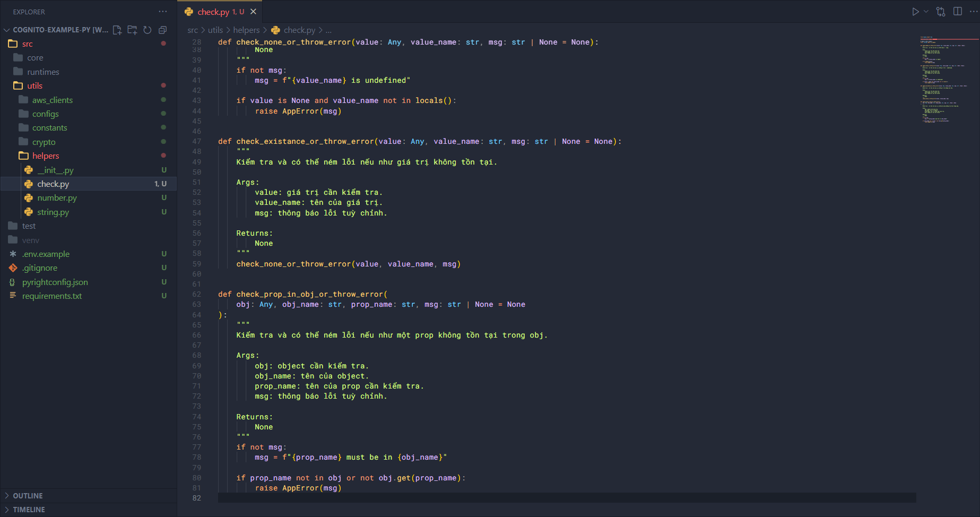The image size is (980, 517).
Task: Split the editor to the right
Action: tap(958, 12)
